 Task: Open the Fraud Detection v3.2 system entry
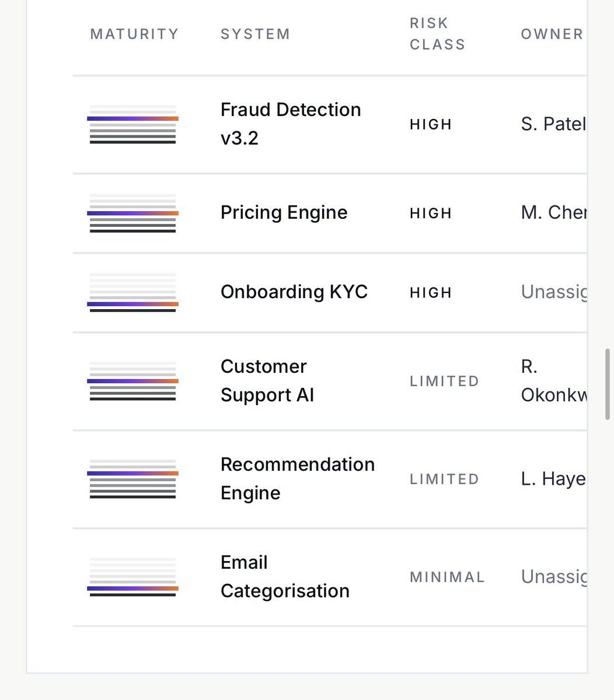coord(291,124)
